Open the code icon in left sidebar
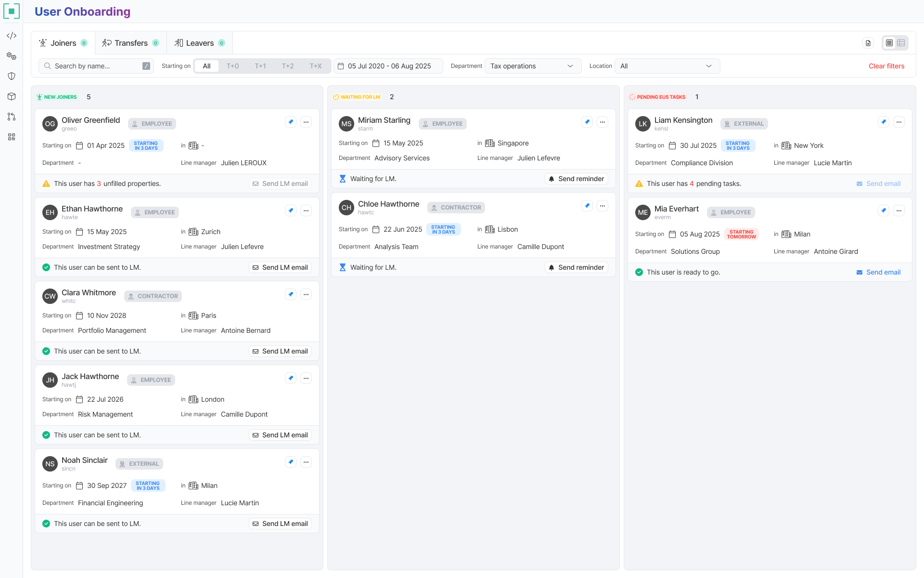The height and width of the screenshot is (578, 924). pos(12,36)
